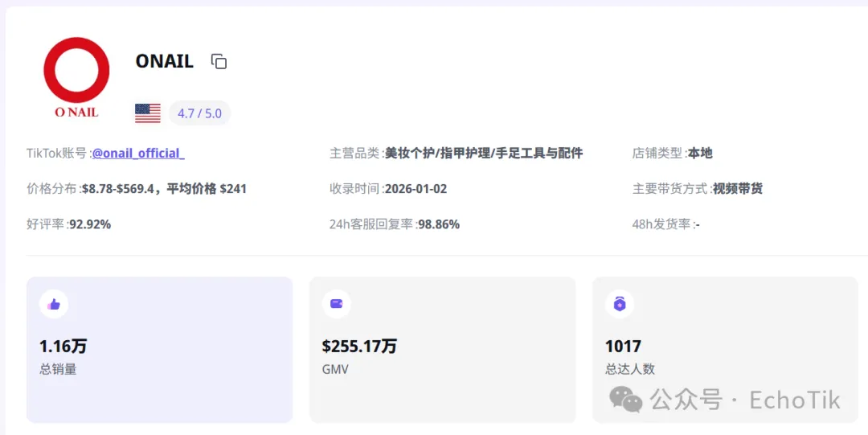Select the 总达人数 1017 card
The width and height of the screenshot is (868, 435).
[x=725, y=350]
